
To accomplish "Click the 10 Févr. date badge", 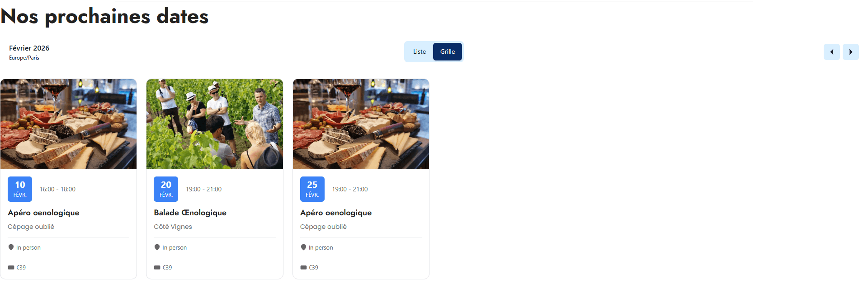I will [x=20, y=189].
